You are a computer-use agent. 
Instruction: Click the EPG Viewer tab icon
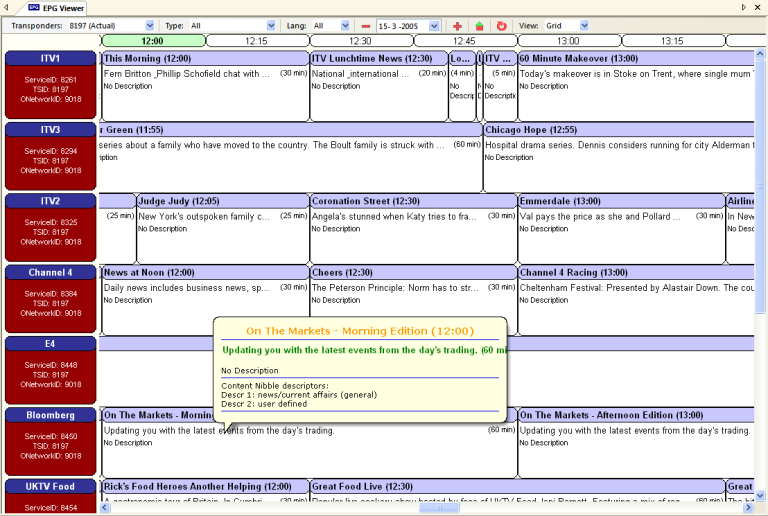click(x=34, y=8)
